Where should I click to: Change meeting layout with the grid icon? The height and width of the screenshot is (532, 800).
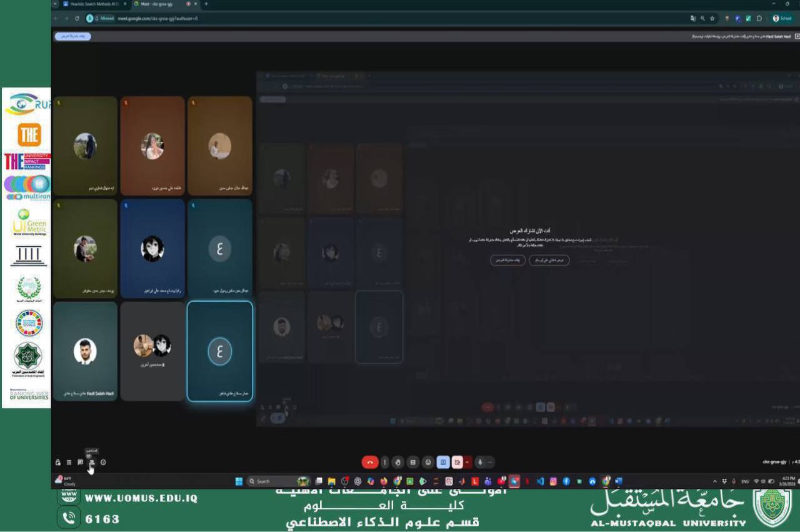(x=68, y=463)
